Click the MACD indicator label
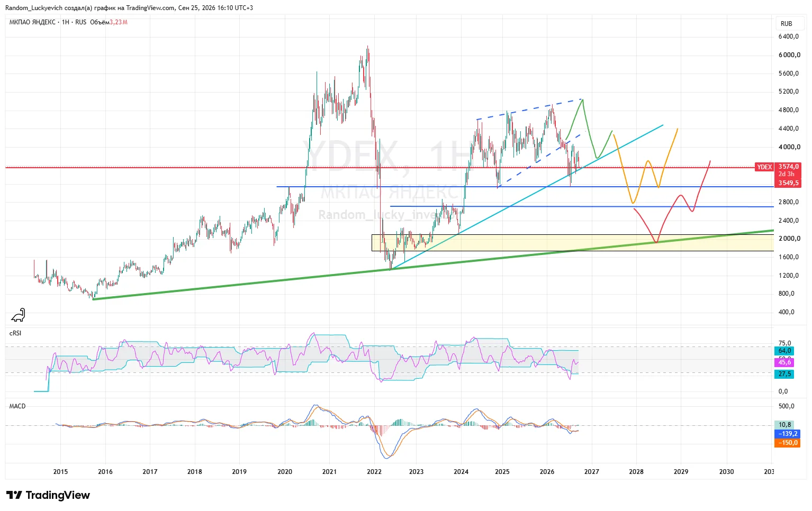 tap(17, 406)
